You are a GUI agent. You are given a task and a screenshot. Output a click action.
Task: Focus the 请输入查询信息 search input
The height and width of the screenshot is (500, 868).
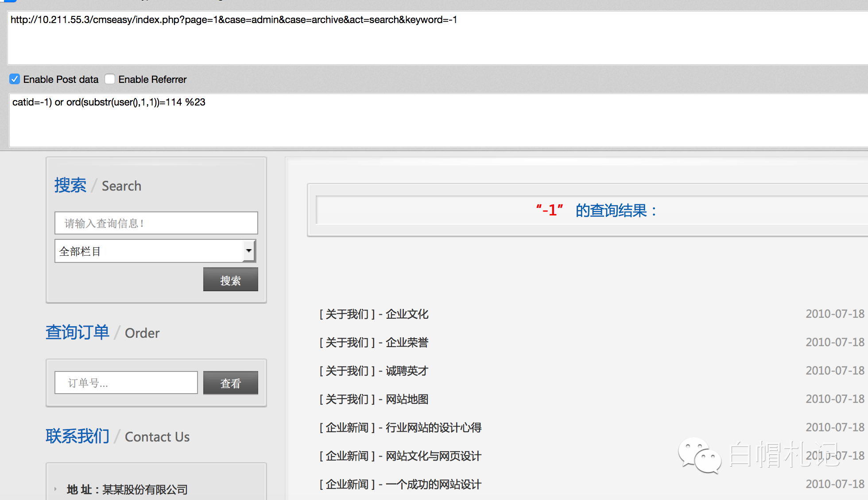point(156,223)
